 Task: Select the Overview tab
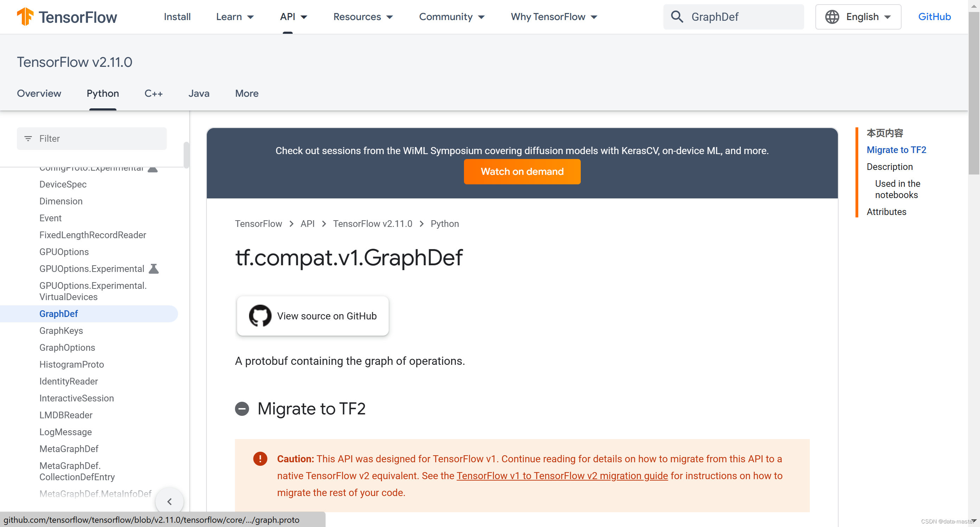pos(38,94)
